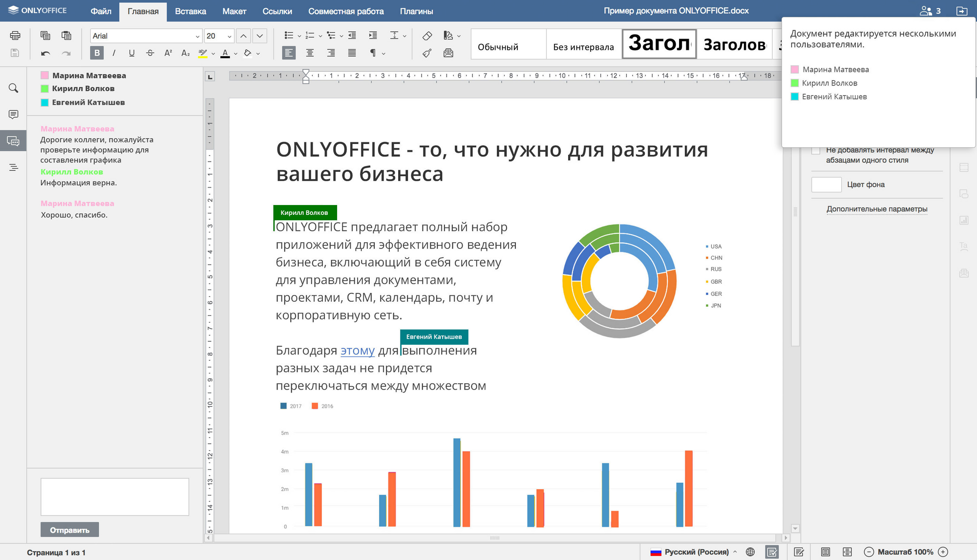Click the undo arrow icon

(x=45, y=53)
